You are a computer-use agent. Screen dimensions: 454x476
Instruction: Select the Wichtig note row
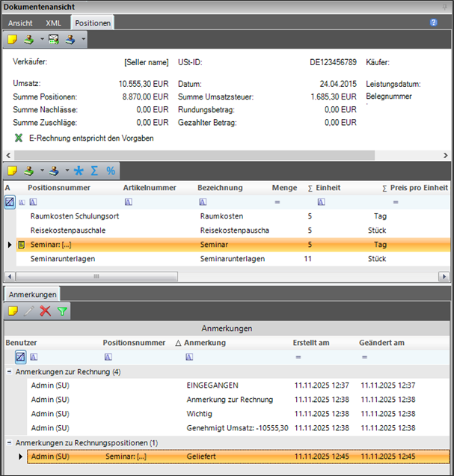(x=238, y=414)
